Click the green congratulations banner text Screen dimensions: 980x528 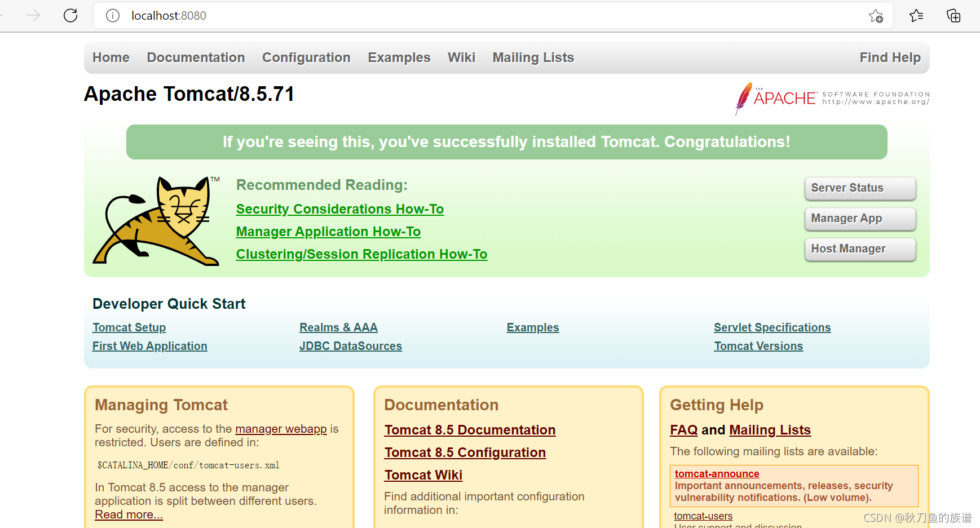tap(506, 142)
